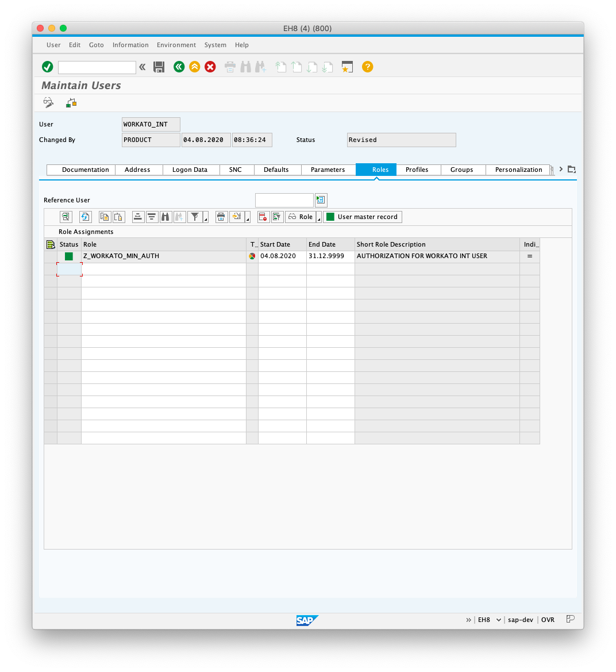
Task: Click the Find binoculars icon in roles toolbar
Action: tap(166, 217)
